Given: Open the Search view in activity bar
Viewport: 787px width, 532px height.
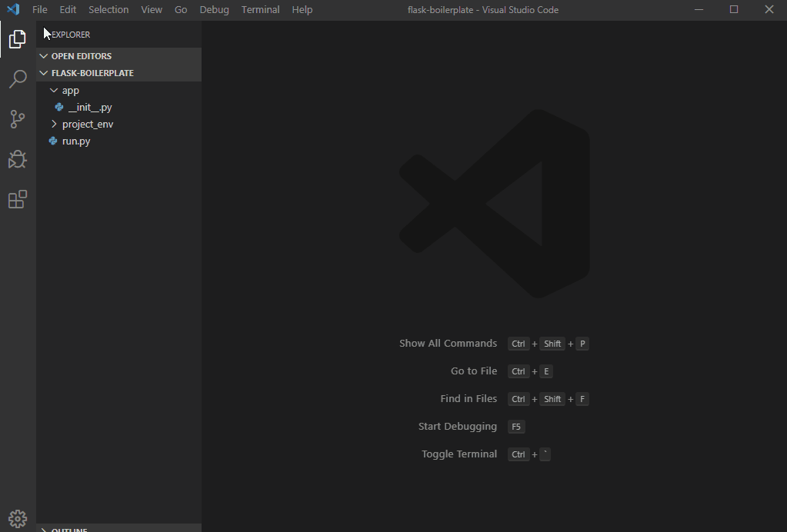Looking at the screenshot, I should [x=18, y=79].
